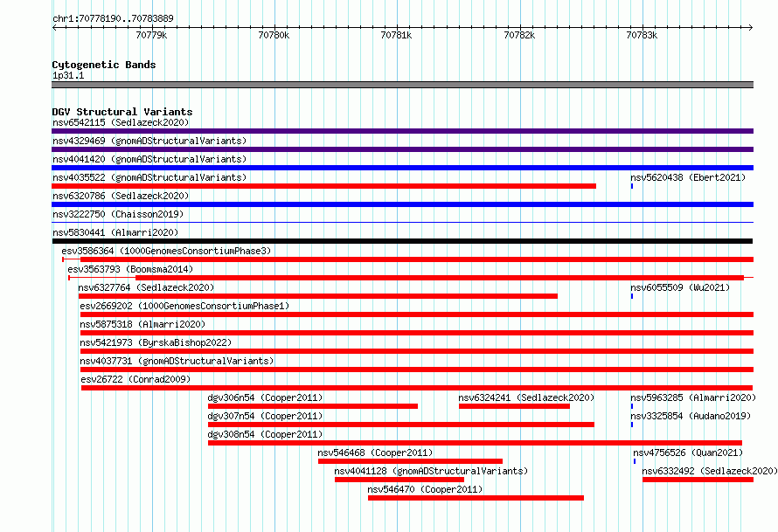Screen dimensions: 778x532
Task: Click the DGV Structural Variants track title
Action: coord(122,112)
